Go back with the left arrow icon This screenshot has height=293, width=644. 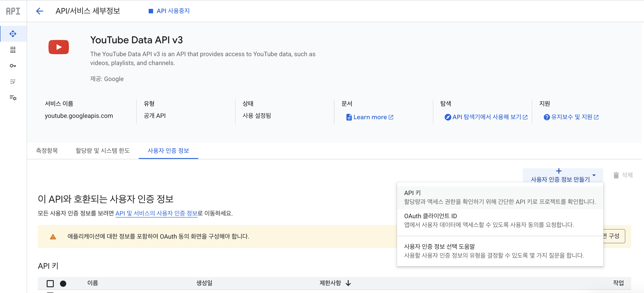40,11
